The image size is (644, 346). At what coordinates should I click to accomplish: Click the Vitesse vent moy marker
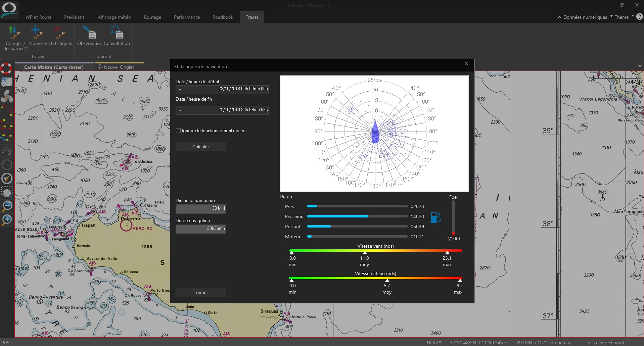point(365,253)
